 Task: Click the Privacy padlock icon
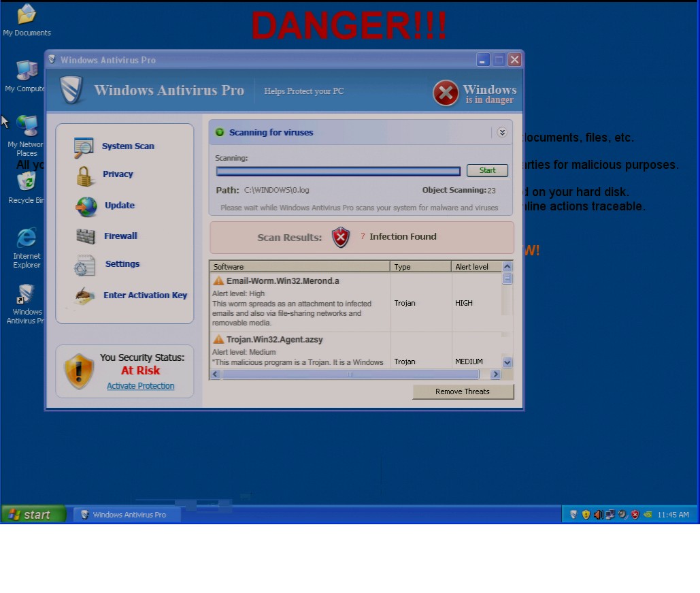85,176
